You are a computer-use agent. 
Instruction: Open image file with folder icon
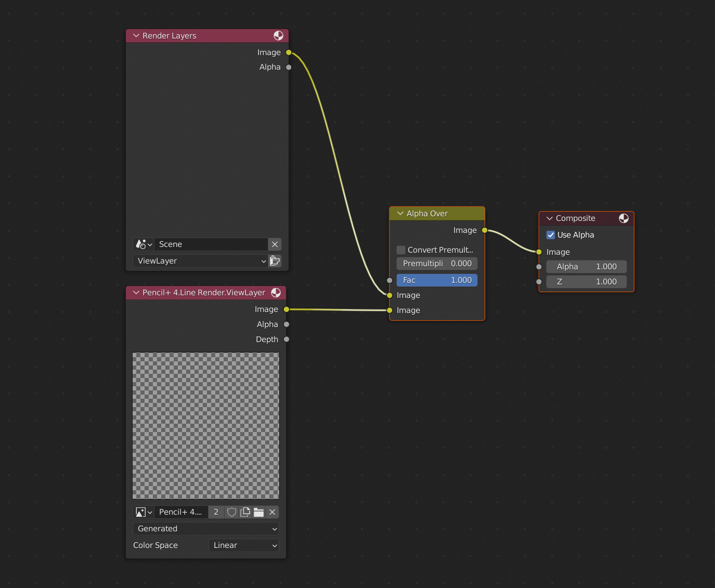click(258, 512)
